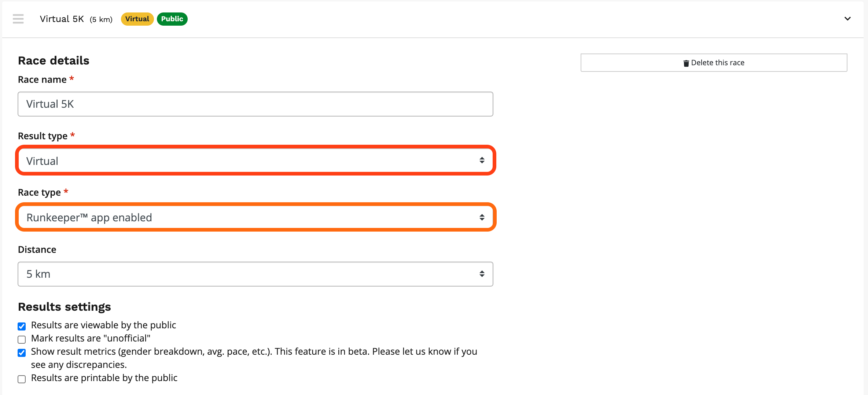Enable Results are printable by the public

pos(22,379)
